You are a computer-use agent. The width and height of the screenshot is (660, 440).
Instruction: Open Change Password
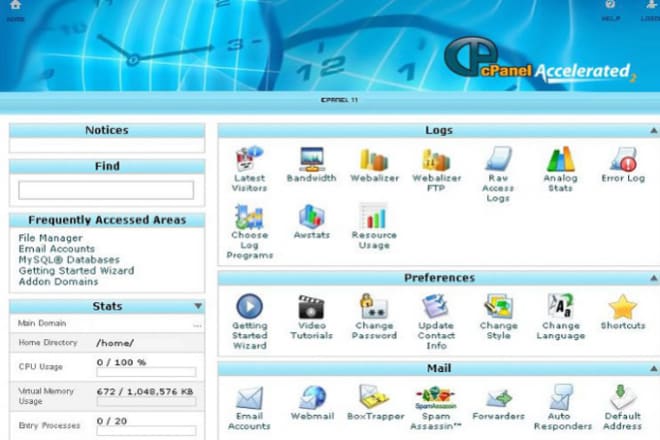point(374,317)
